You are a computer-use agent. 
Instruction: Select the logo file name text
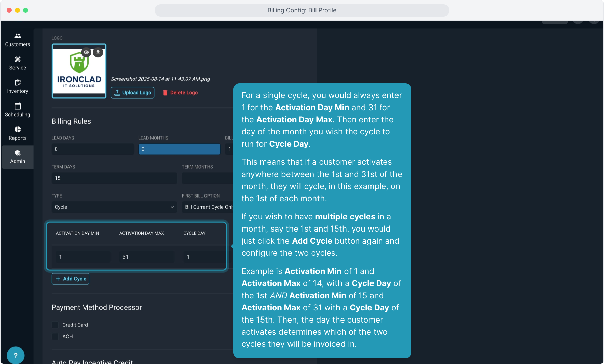pos(161,79)
